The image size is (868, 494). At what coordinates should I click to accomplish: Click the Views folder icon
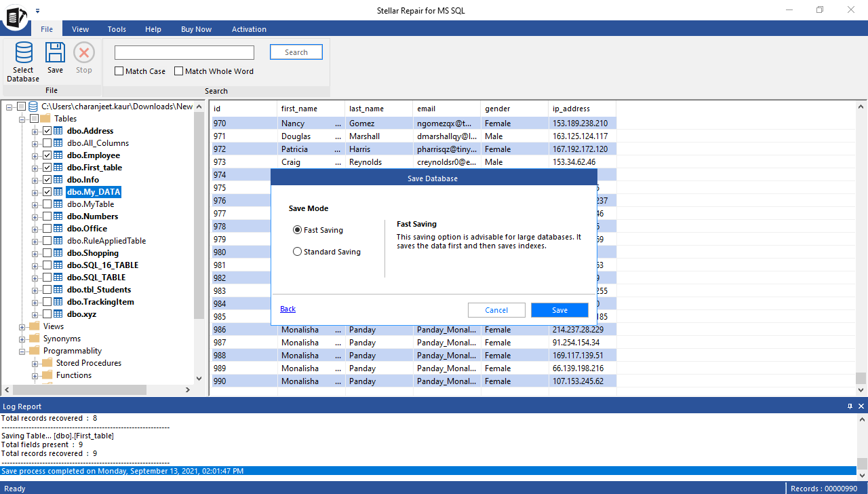click(34, 326)
